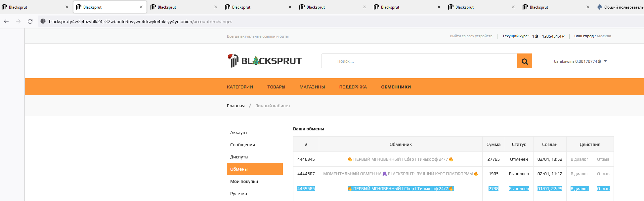Click the barakawins balance text
The image size is (644, 201).
(578, 61)
